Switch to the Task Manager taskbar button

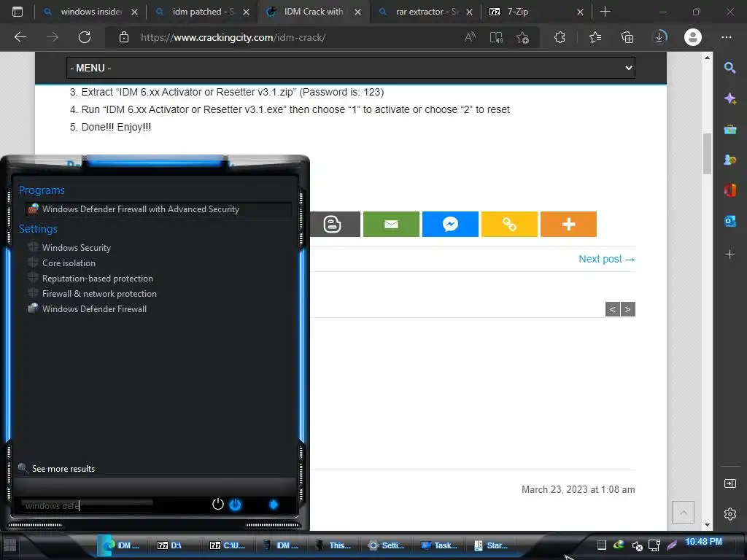pos(438,545)
